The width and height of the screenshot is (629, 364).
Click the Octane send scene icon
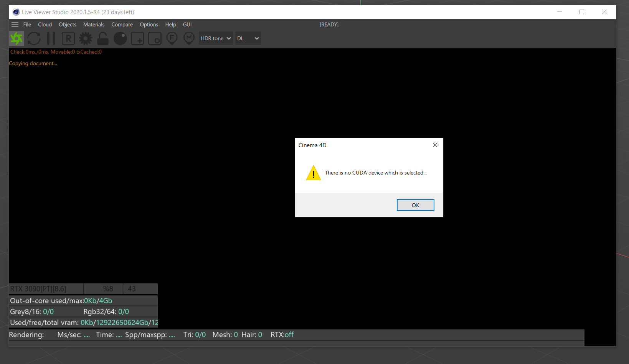click(x=17, y=38)
